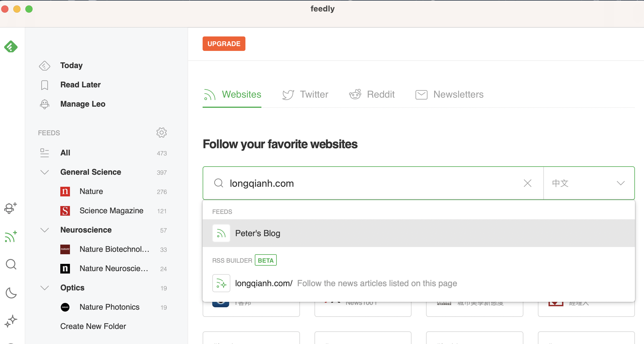
Task: Switch to the Newsletters tab
Action: (x=449, y=95)
